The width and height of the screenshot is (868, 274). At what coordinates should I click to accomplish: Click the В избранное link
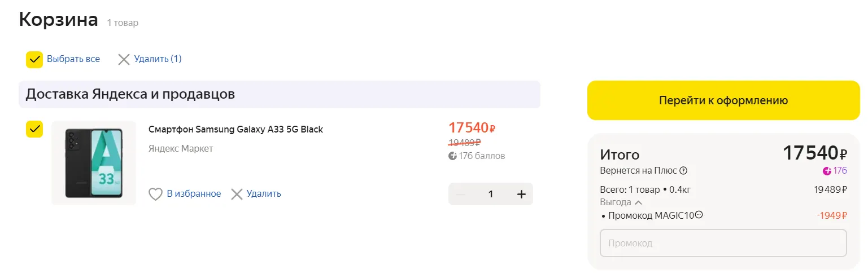tap(194, 194)
